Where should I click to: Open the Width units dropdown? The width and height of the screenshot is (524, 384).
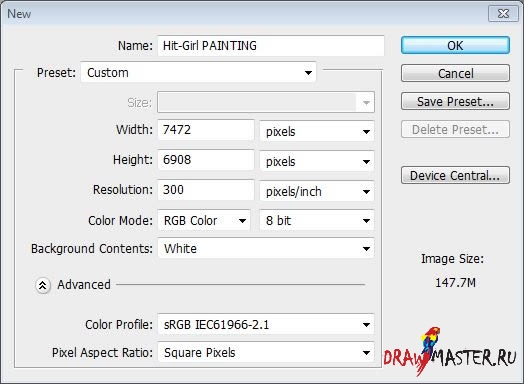click(317, 131)
